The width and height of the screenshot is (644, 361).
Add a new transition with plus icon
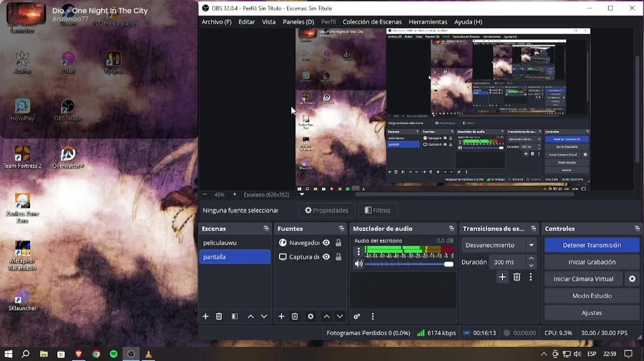502,277
